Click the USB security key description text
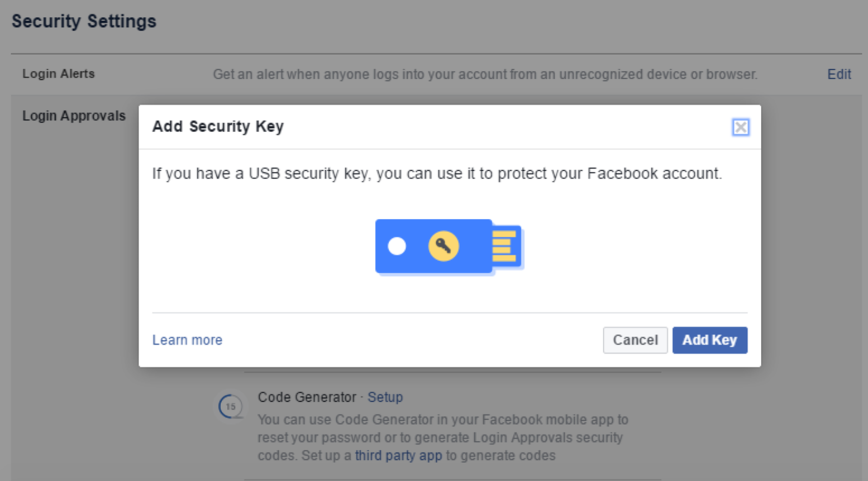The image size is (868, 481). pos(437,174)
